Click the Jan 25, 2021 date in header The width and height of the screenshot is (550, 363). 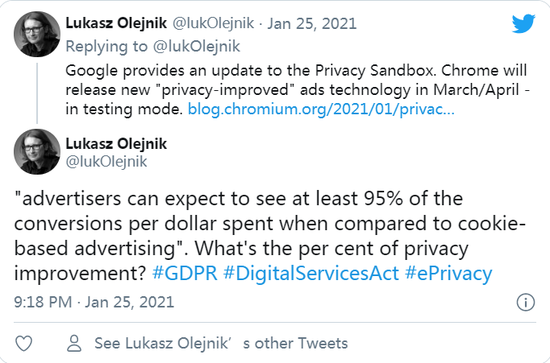(312, 23)
